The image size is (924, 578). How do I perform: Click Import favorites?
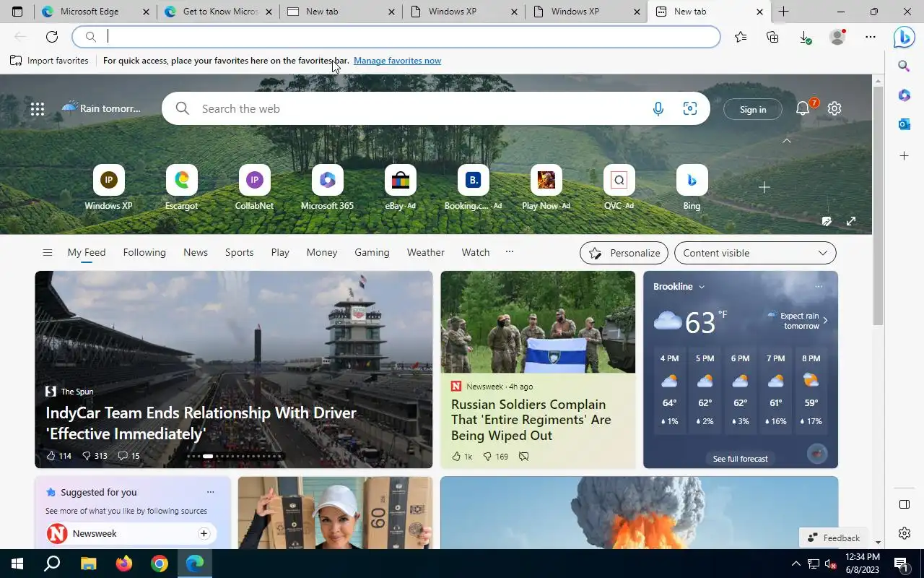point(49,61)
